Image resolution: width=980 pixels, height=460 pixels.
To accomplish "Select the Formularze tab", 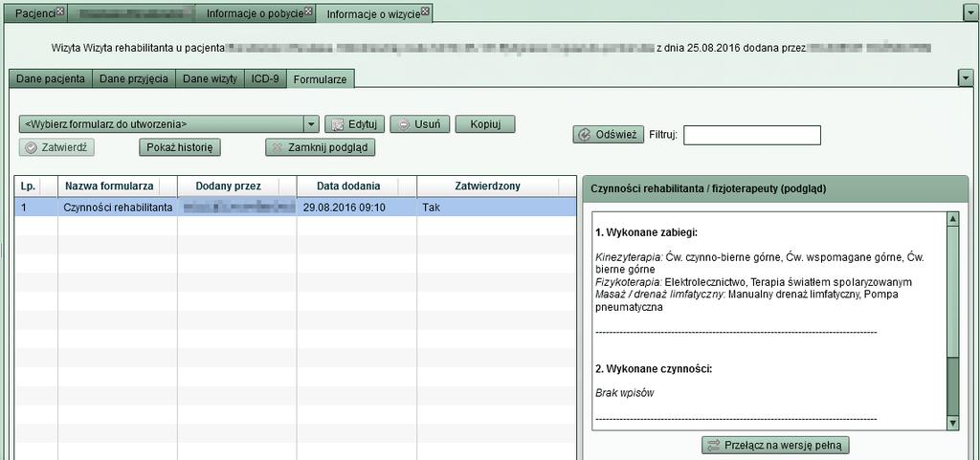I will point(321,79).
